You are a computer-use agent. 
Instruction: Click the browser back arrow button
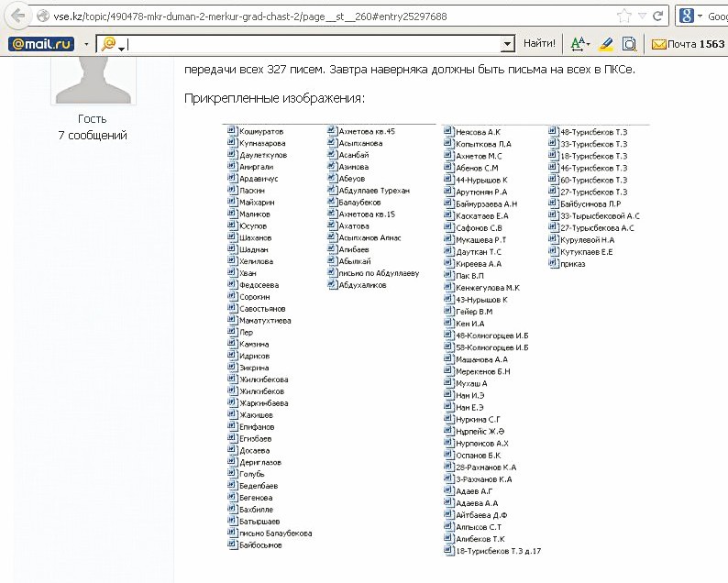[17, 16]
